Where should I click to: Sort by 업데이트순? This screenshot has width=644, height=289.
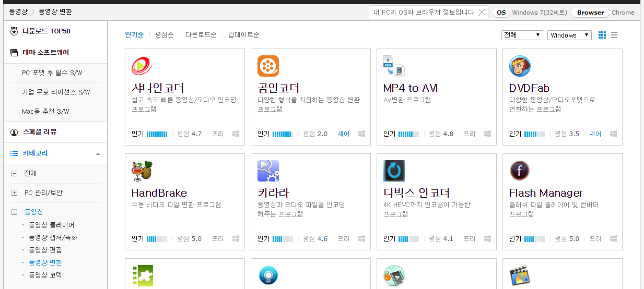pos(243,35)
